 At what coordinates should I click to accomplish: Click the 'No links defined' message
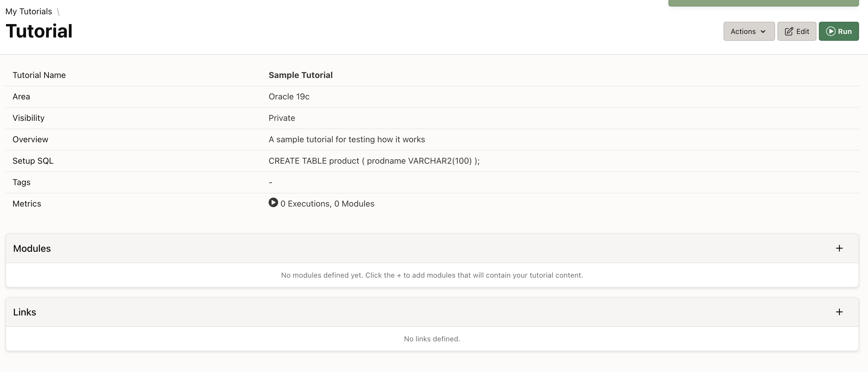pos(432,339)
